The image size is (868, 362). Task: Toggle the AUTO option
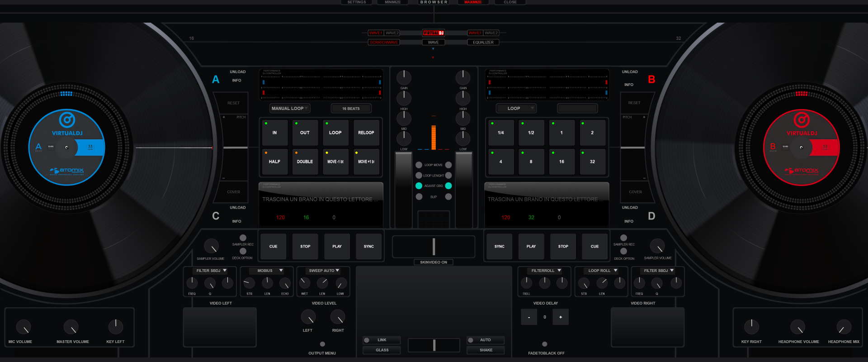coord(486,340)
